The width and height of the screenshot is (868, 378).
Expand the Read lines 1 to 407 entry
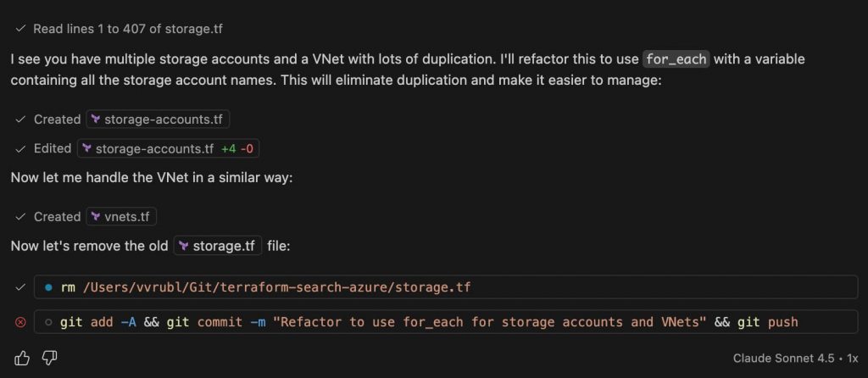pos(127,28)
